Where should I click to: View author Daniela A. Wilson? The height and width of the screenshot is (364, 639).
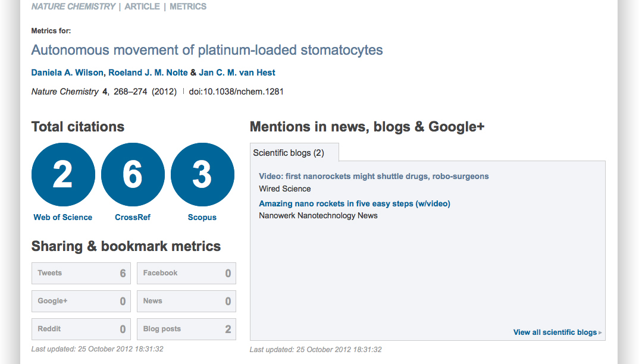tap(68, 73)
